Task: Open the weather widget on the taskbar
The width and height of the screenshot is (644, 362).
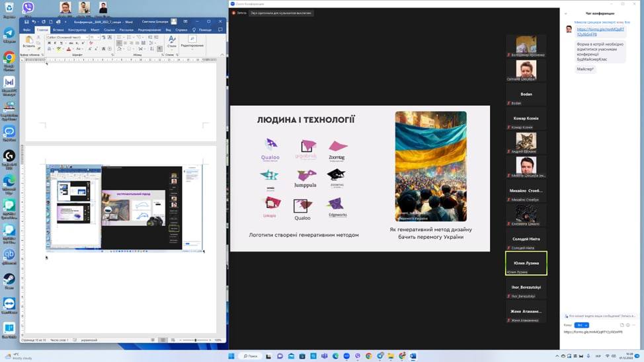Action: [x=17, y=356]
